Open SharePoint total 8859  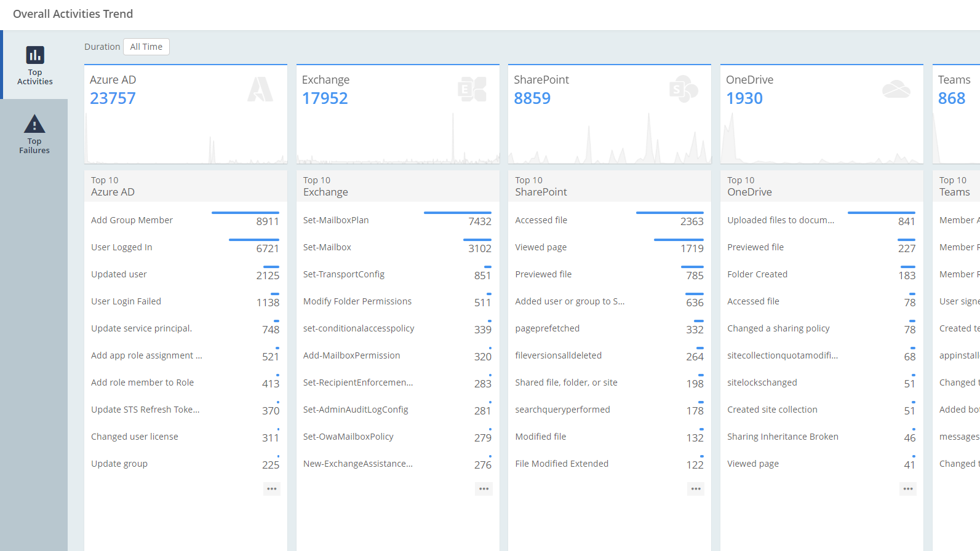click(532, 98)
